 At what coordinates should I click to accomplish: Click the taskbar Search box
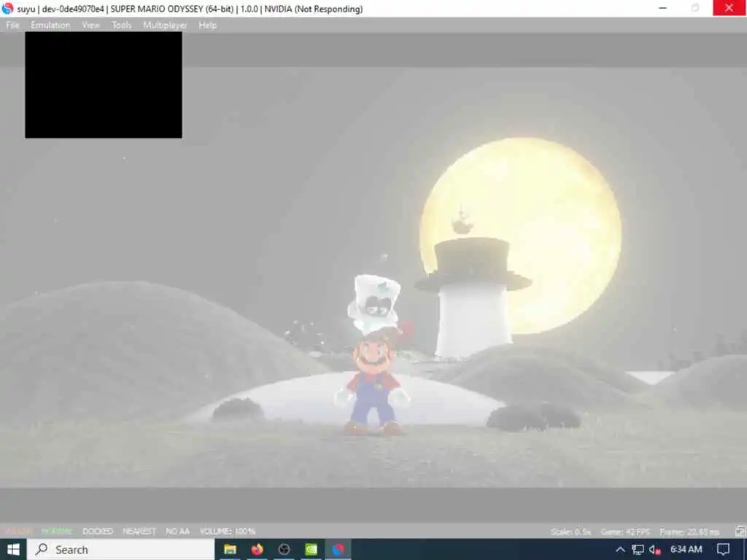[120, 550]
